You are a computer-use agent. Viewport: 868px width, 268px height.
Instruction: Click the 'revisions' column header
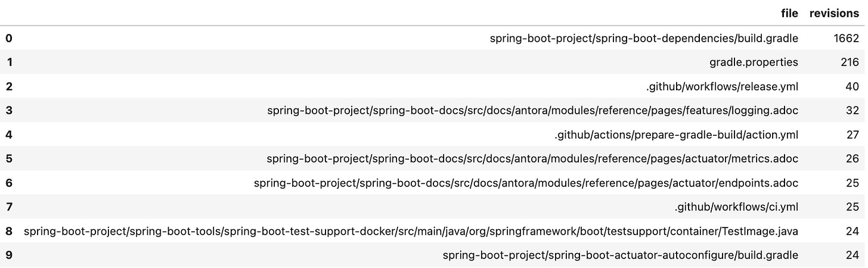click(x=834, y=14)
